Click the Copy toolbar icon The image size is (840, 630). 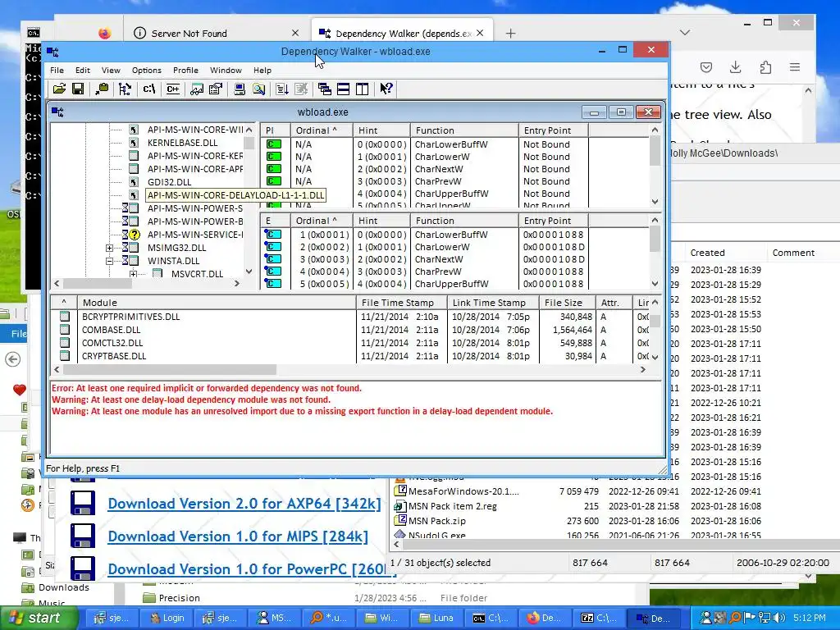pyautogui.click(x=102, y=89)
